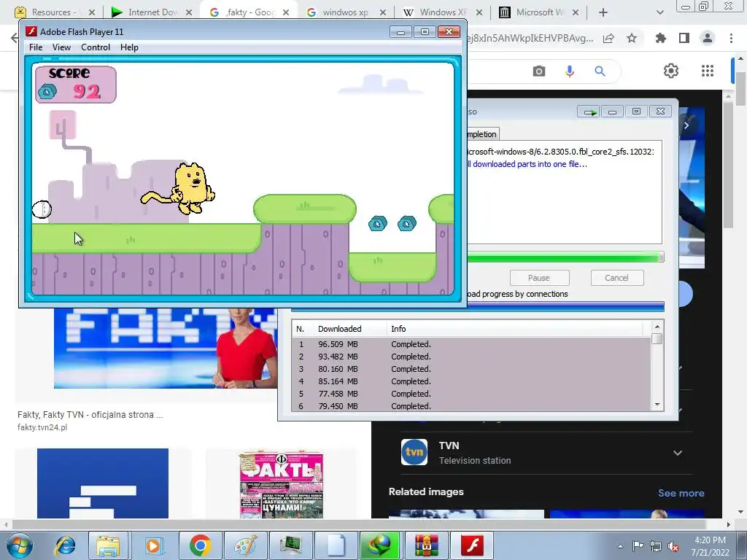This screenshot has height=560, width=747.
Task: Open WinRAR from the taskbar
Action: pos(425,545)
